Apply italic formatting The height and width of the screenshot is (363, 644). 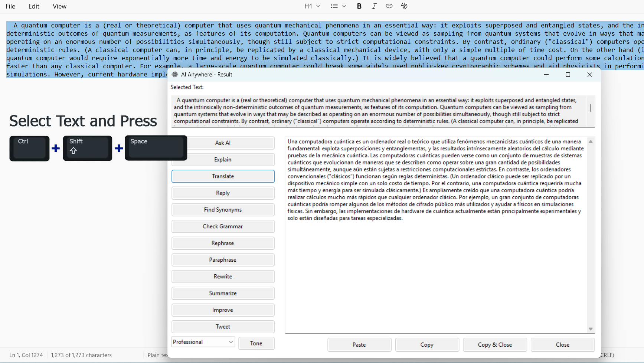click(x=374, y=6)
